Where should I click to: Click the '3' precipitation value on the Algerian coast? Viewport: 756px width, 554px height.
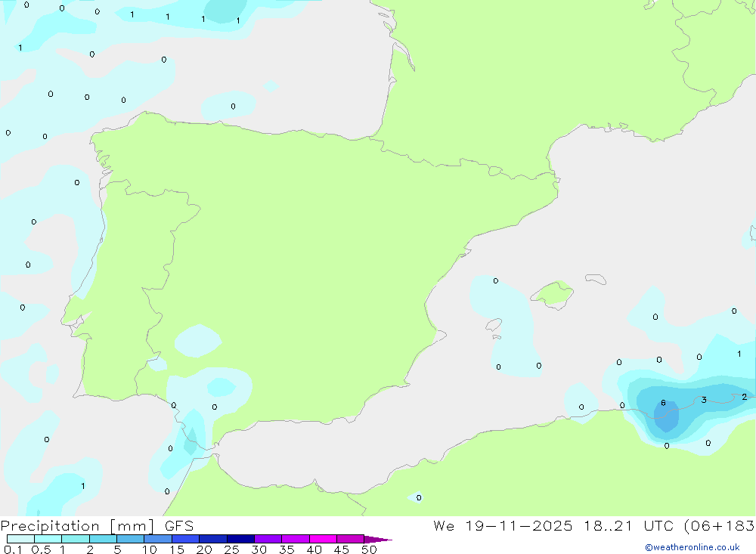pos(704,400)
